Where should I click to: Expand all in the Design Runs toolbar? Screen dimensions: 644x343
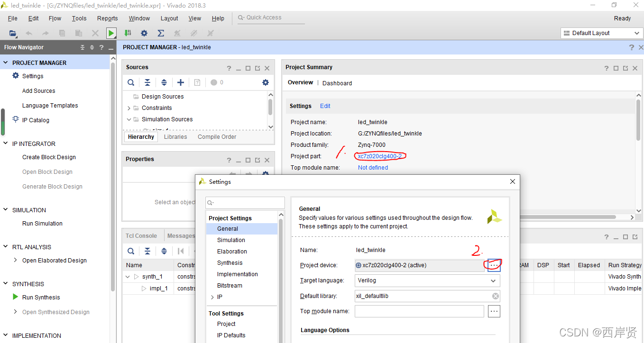pos(164,251)
